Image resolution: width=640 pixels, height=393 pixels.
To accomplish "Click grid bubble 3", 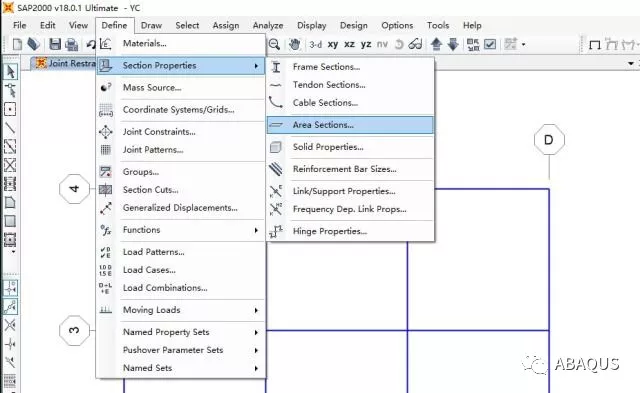I will pyautogui.click(x=74, y=330).
